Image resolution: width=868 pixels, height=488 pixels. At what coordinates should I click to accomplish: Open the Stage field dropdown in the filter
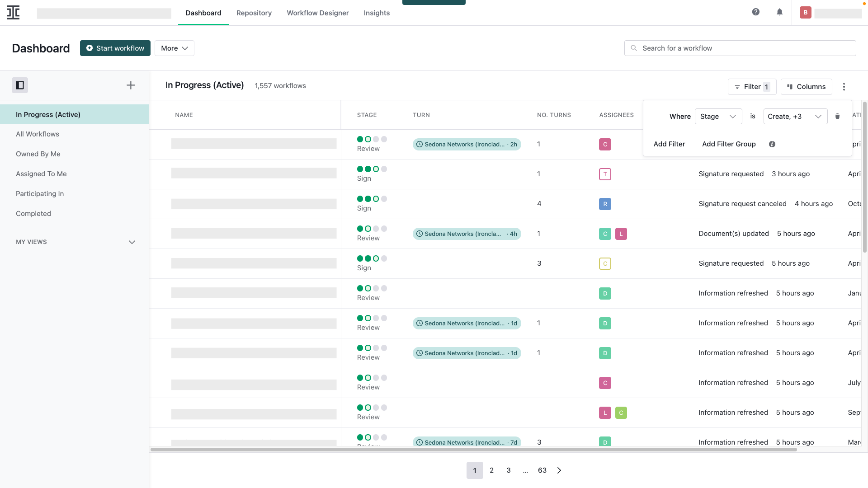point(718,116)
